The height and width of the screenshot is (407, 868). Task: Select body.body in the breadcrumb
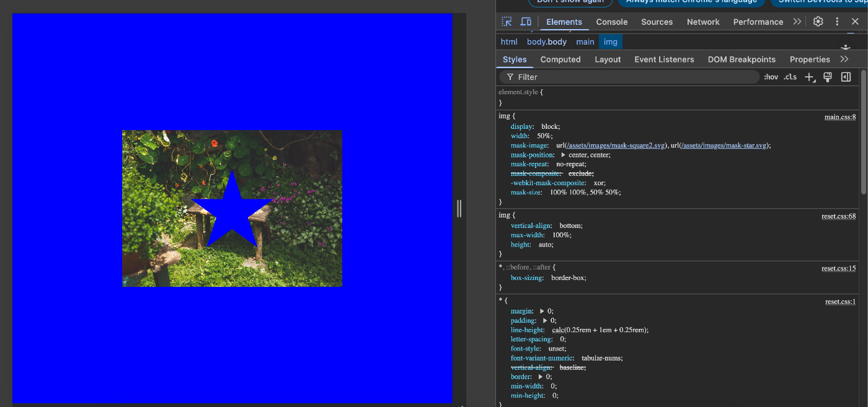coord(547,42)
